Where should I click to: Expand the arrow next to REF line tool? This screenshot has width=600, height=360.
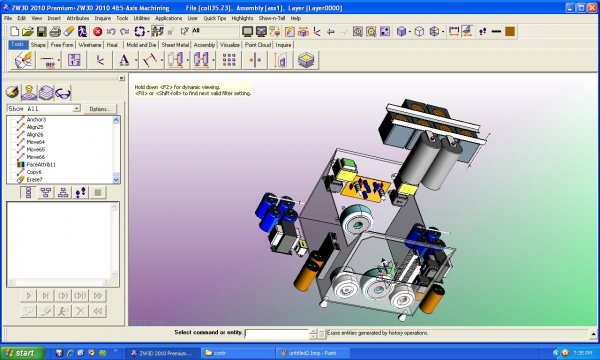coord(59,60)
